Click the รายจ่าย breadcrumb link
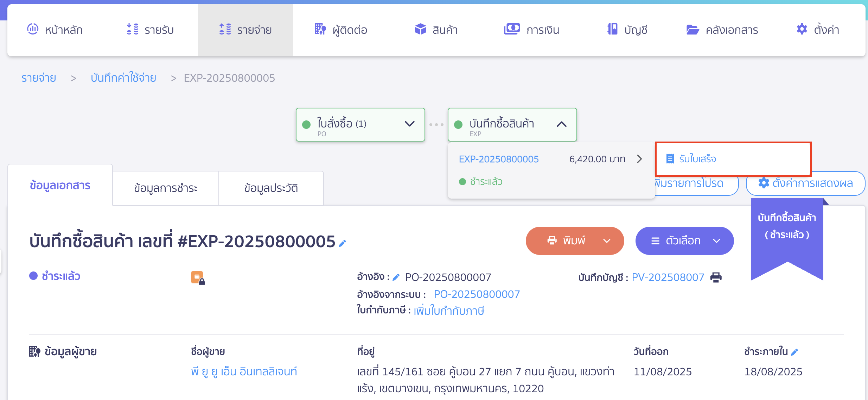Screen dimensions: 868x400 [39, 78]
